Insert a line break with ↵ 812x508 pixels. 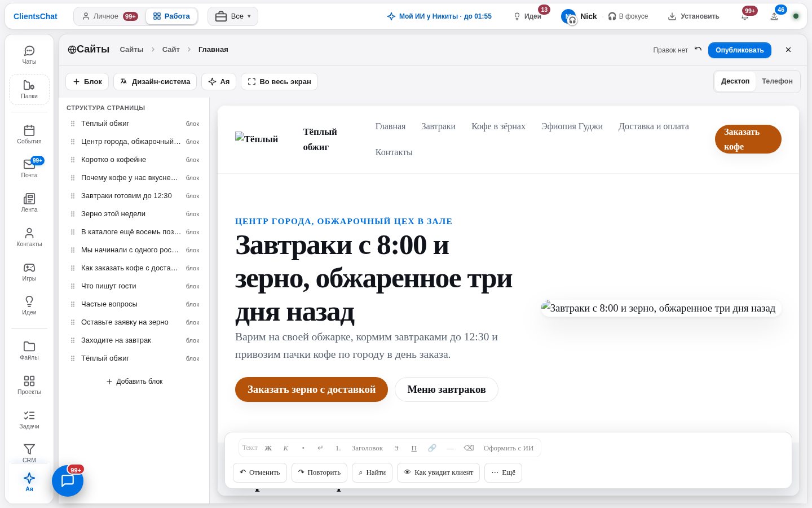point(320,448)
